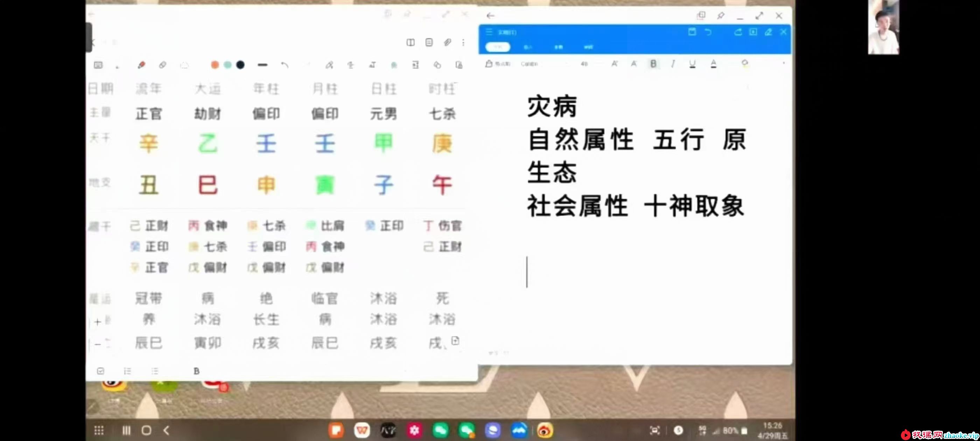This screenshot has width=980, height=441.
Task: Tap the red 巳 earthly branch
Action: [x=208, y=185]
